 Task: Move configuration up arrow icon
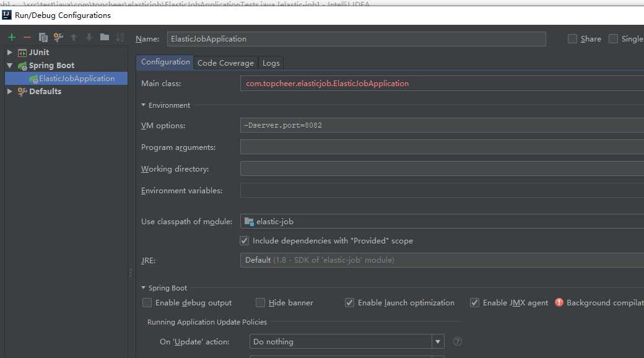[x=74, y=37]
